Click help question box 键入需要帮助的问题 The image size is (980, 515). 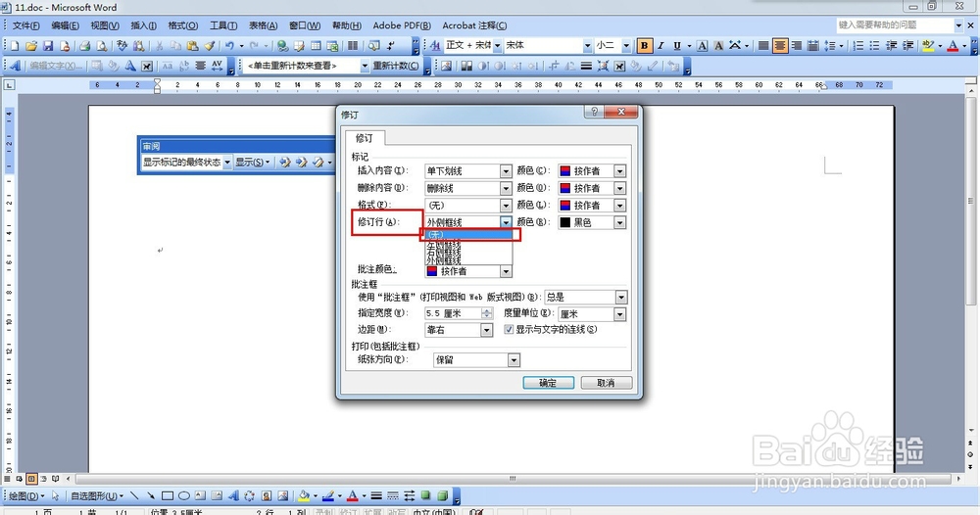[x=895, y=25]
